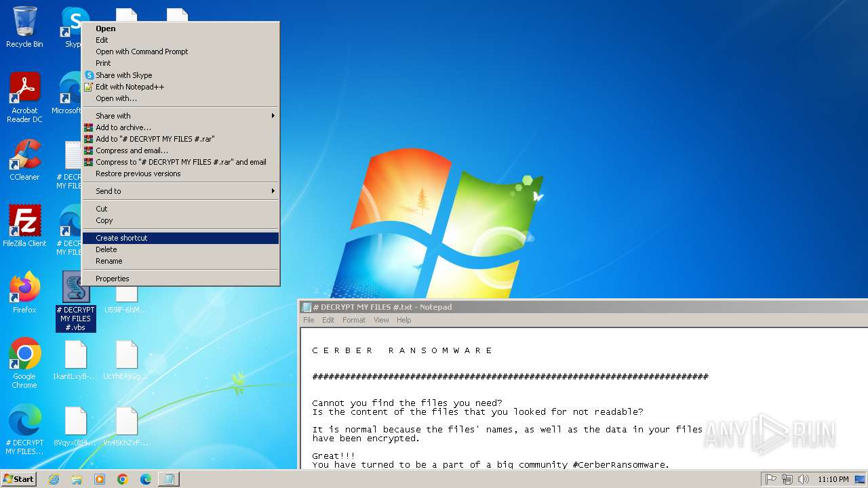Select the 1kantLxyB- file on desktop
Image resolution: width=868 pixels, height=488 pixels.
click(75, 360)
